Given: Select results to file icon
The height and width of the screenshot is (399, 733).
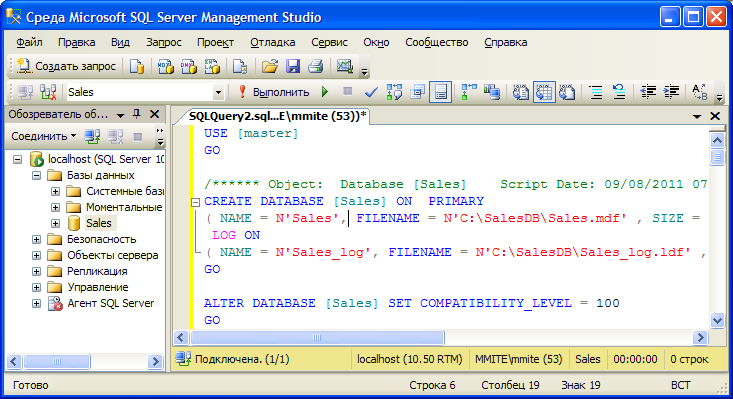Looking at the screenshot, I should pos(567,92).
